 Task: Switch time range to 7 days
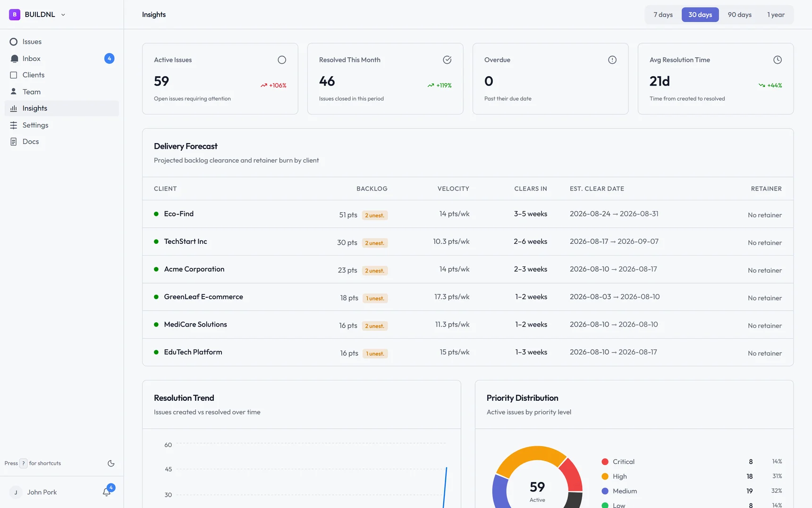663,15
